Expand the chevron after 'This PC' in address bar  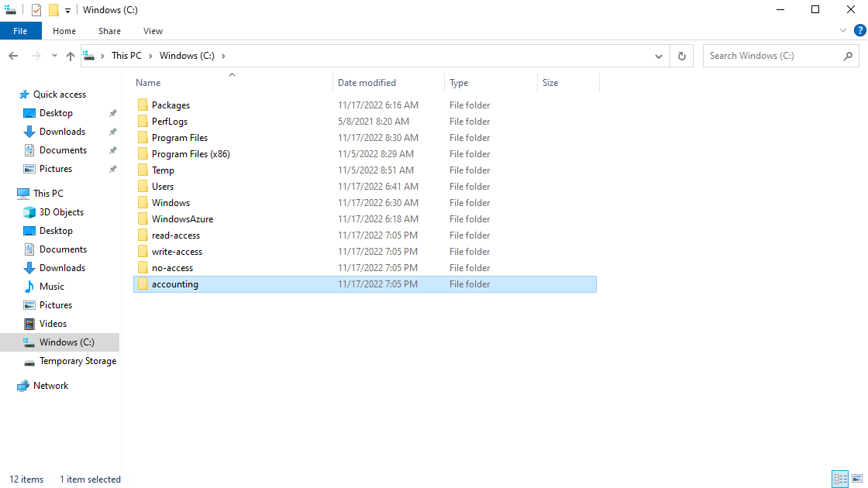[x=150, y=56]
